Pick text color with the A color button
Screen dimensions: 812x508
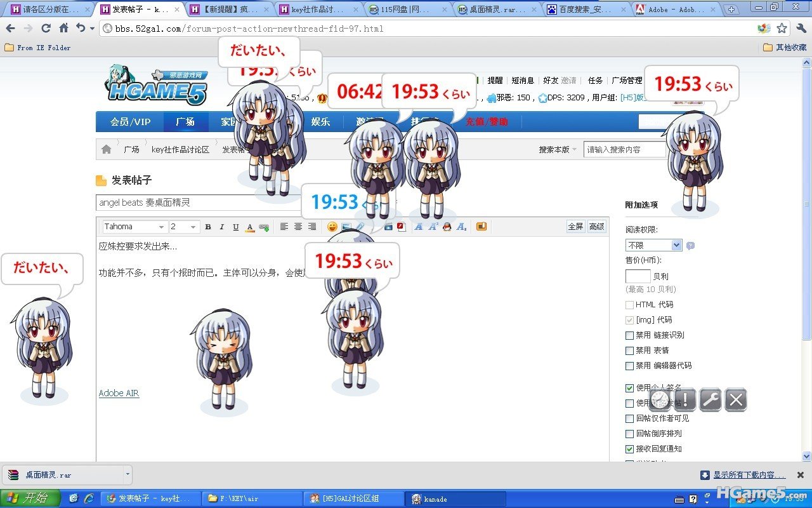click(250, 227)
